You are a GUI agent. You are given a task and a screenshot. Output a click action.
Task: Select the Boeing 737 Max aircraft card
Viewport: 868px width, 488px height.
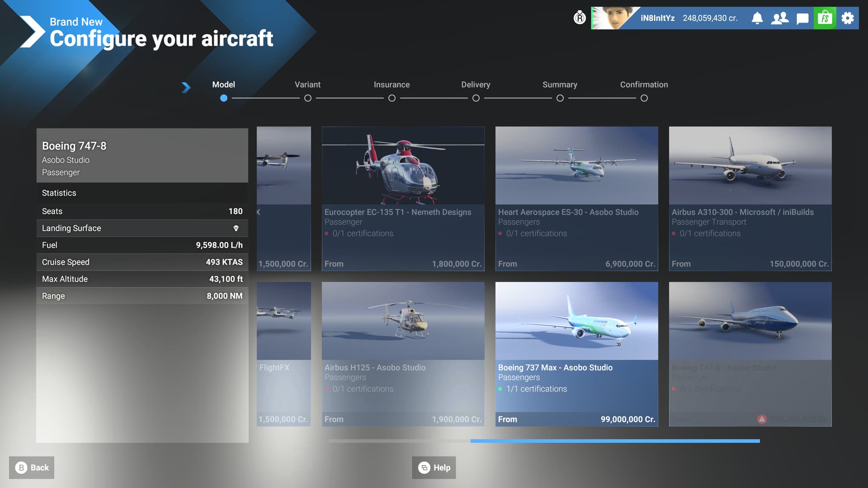click(x=576, y=354)
